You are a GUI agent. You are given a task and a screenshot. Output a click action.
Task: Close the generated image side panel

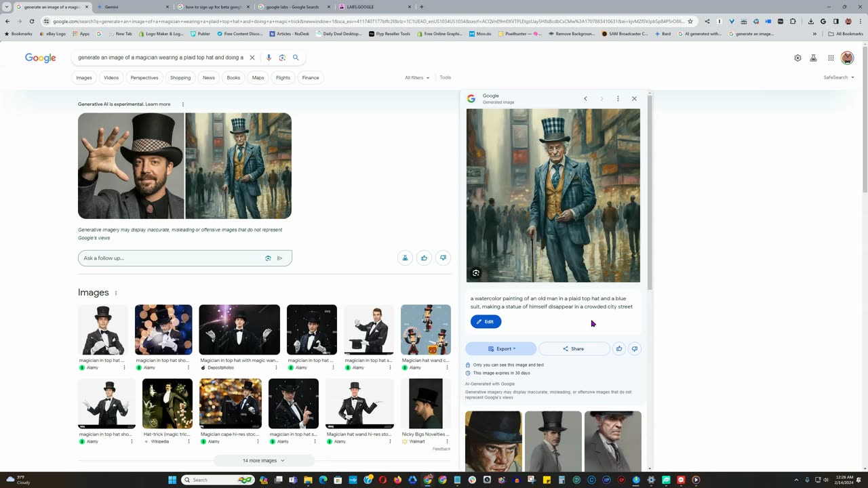click(634, 99)
